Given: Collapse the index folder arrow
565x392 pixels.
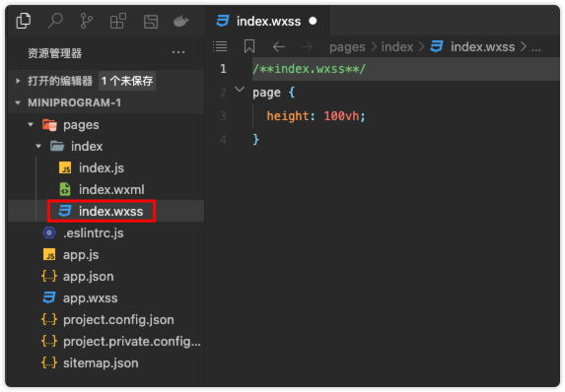Looking at the screenshot, I should [x=38, y=146].
